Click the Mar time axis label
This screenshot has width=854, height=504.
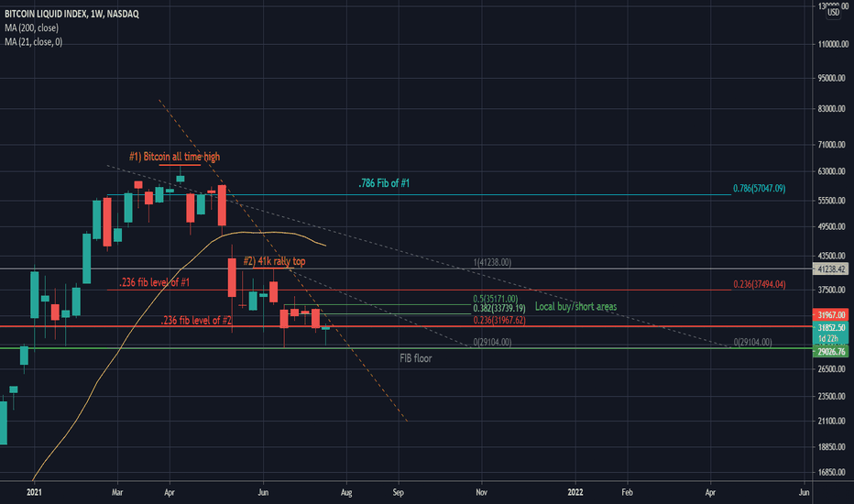click(117, 492)
